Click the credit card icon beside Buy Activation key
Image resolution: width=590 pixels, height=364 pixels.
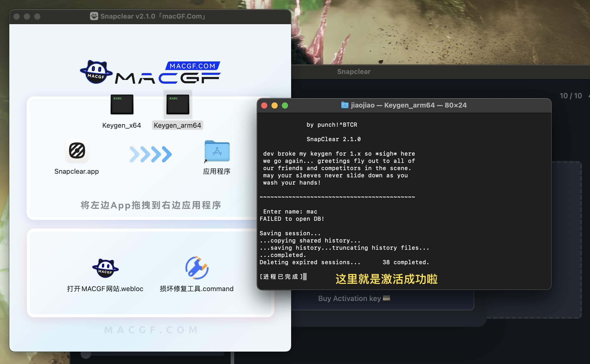386,298
